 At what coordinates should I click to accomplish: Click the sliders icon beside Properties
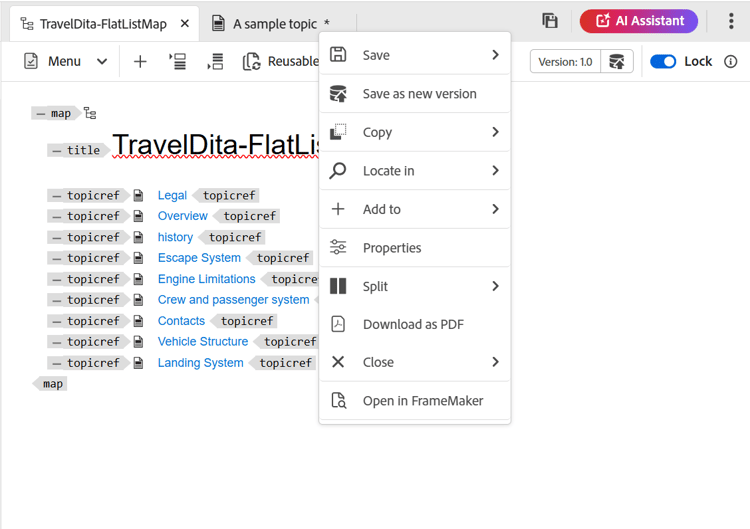[338, 247]
